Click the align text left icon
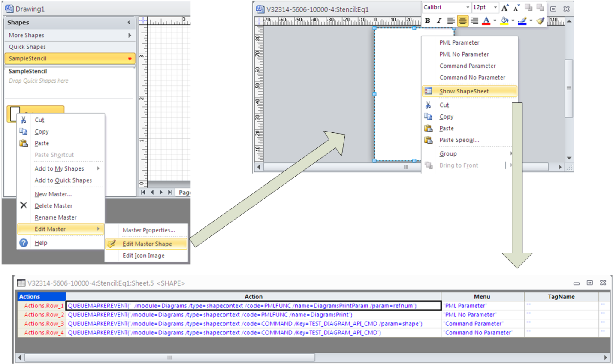 [x=450, y=21]
